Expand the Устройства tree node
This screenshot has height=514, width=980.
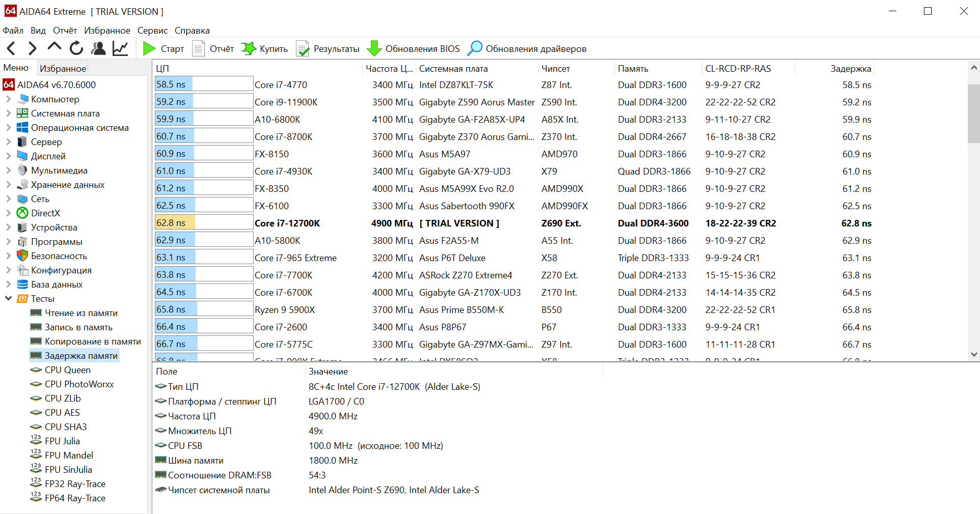8,227
